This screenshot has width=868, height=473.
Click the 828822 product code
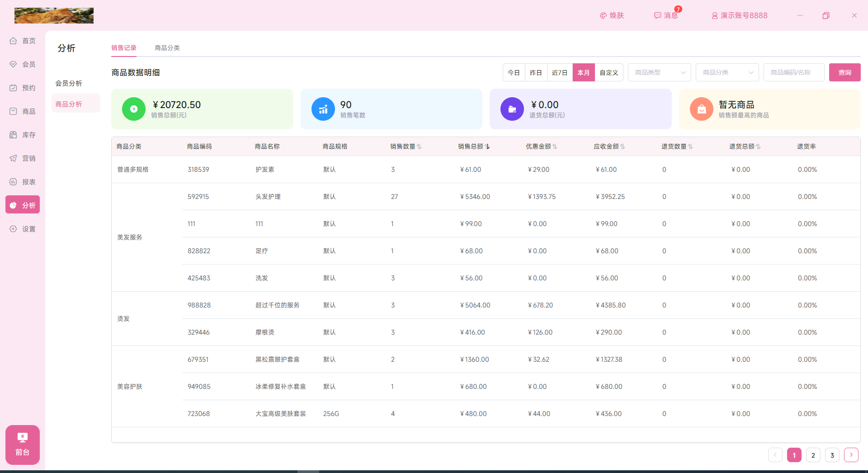[199, 251]
